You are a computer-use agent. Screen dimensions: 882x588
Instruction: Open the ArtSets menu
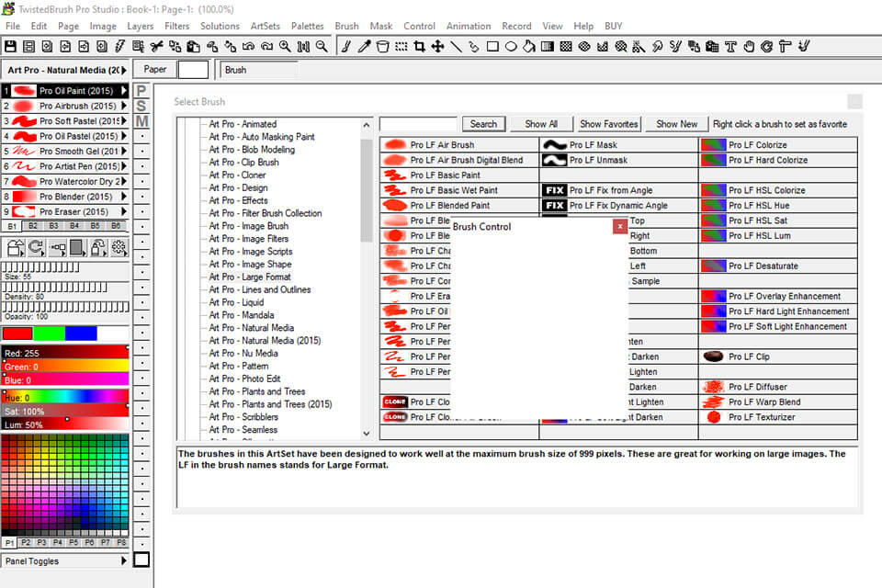pyautogui.click(x=265, y=26)
